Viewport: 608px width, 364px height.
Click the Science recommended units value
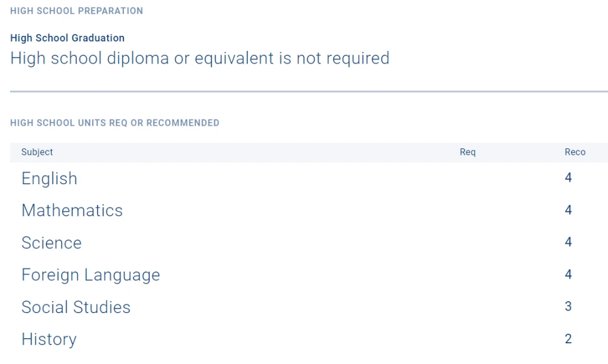568,242
